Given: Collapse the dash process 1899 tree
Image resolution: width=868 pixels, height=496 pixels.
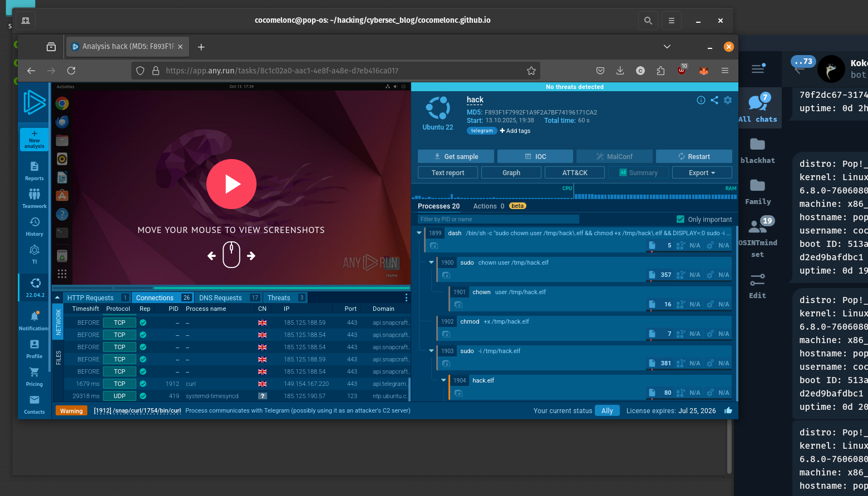Looking at the screenshot, I should 419,233.
